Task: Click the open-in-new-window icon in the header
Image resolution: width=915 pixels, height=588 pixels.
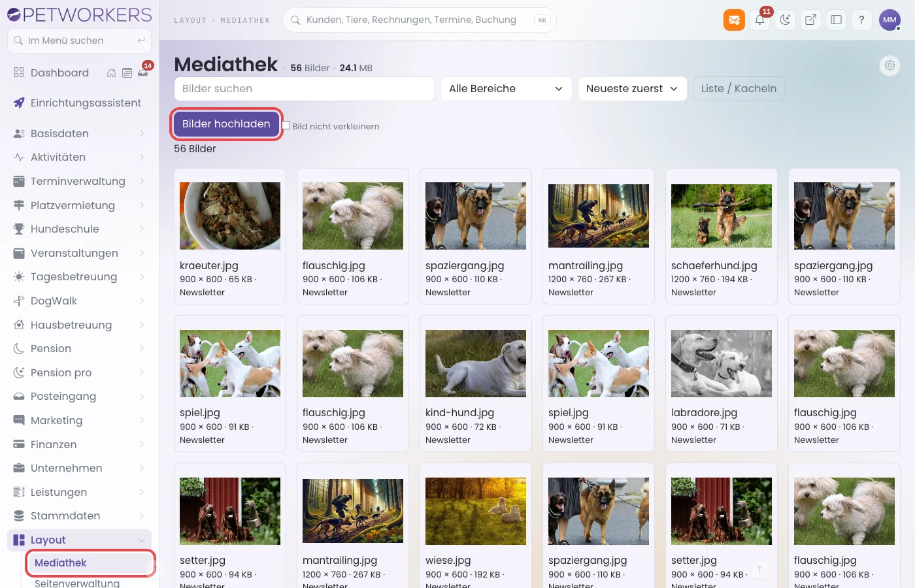Action: pos(810,20)
